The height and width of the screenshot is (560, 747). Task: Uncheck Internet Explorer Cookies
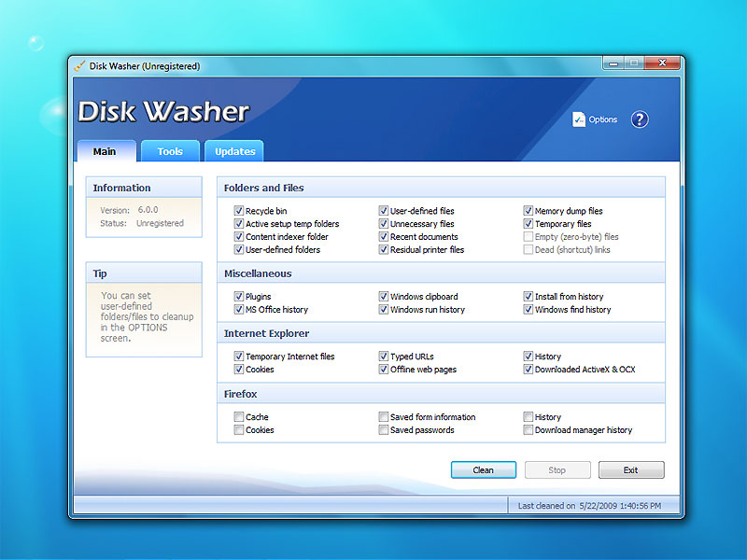[239, 369]
